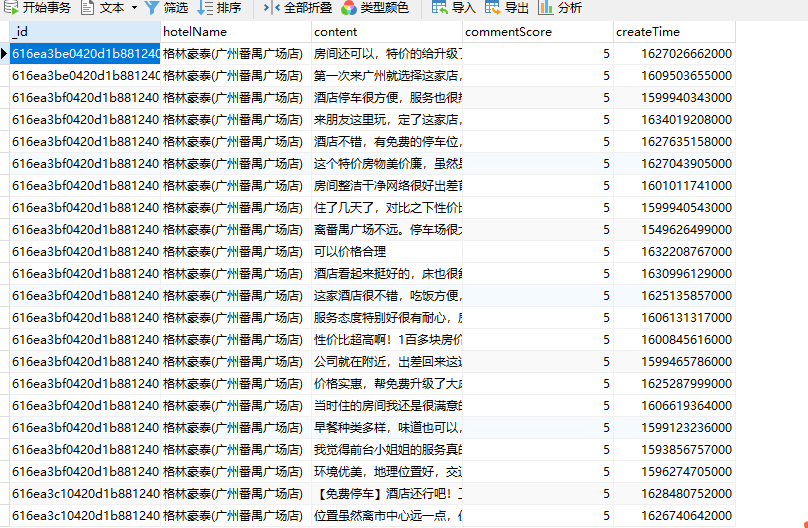This screenshot has height=528, width=808.
Task: Click the content cell starting '【免费停车】酒店还行吧'
Action: (387, 494)
